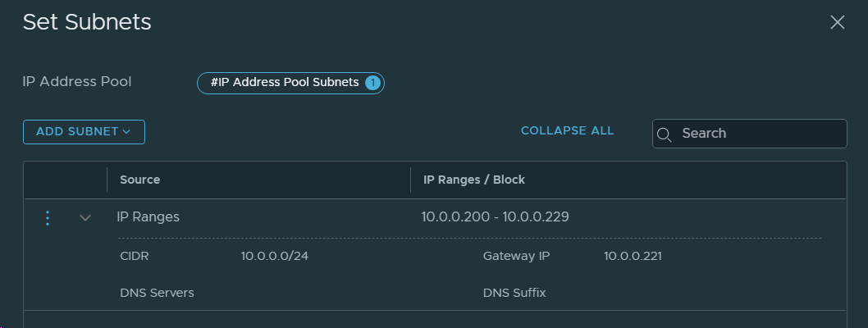Click the IP Ranges / Block column header
The height and width of the screenshot is (328, 868).
click(473, 180)
